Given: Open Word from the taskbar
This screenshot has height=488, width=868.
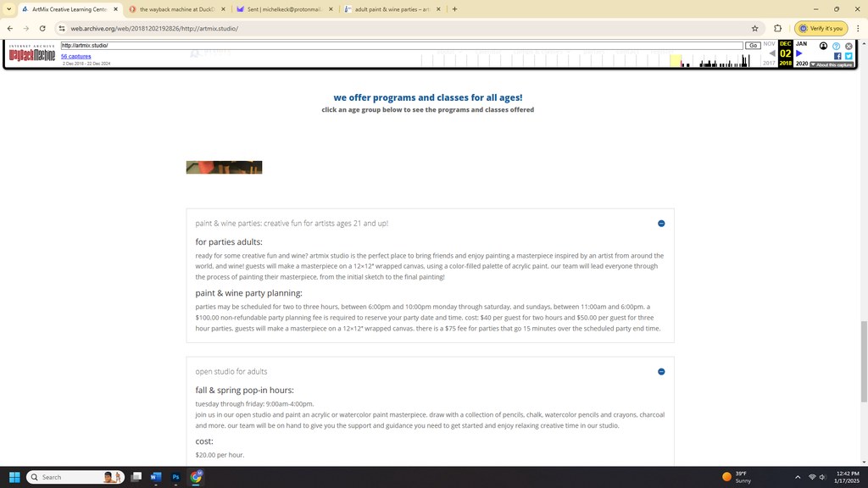Looking at the screenshot, I should pos(156,477).
